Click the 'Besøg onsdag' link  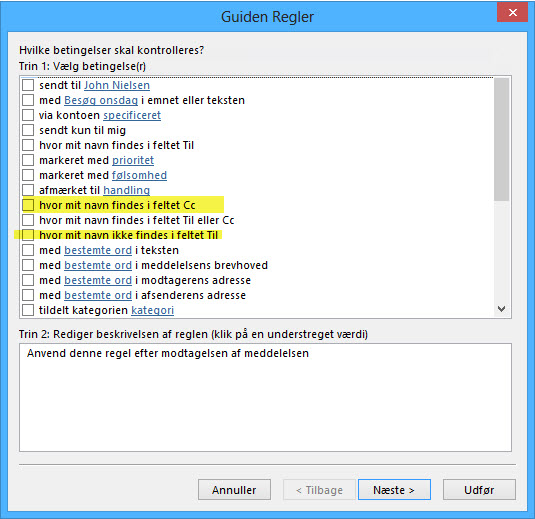(101, 100)
